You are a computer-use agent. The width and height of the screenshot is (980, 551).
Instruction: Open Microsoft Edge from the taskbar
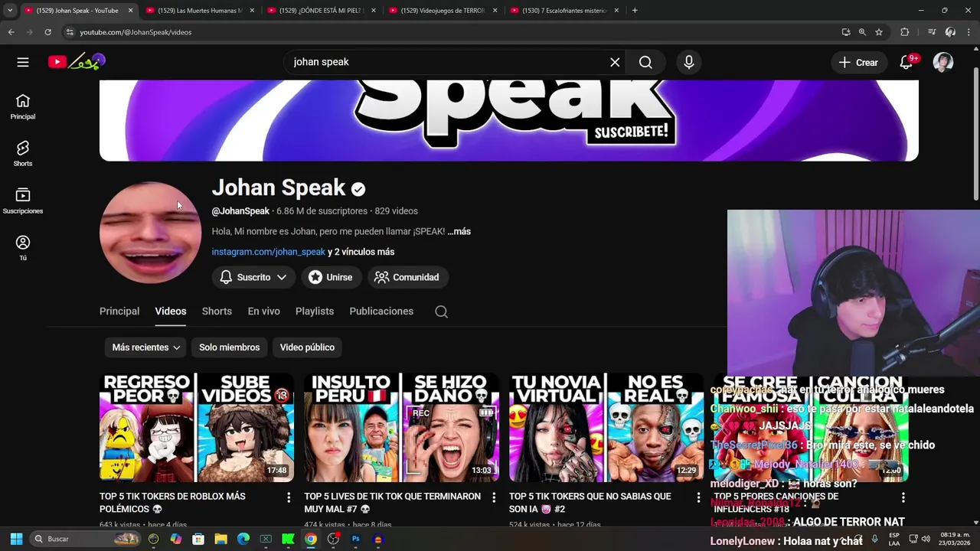243,539
